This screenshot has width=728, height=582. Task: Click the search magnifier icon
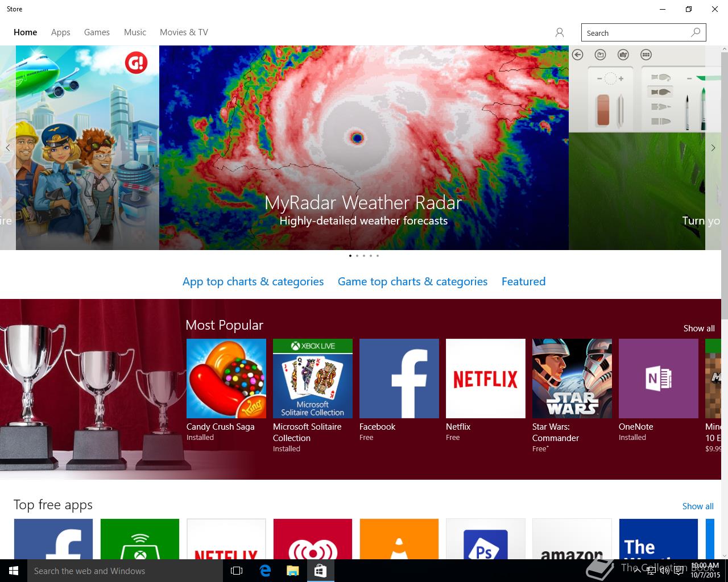(696, 32)
